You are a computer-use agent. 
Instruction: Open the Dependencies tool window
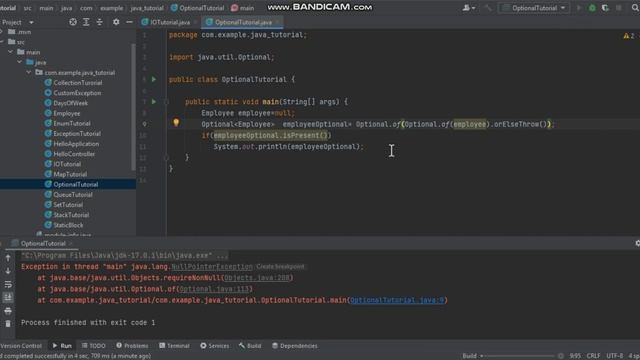click(x=295, y=346)
